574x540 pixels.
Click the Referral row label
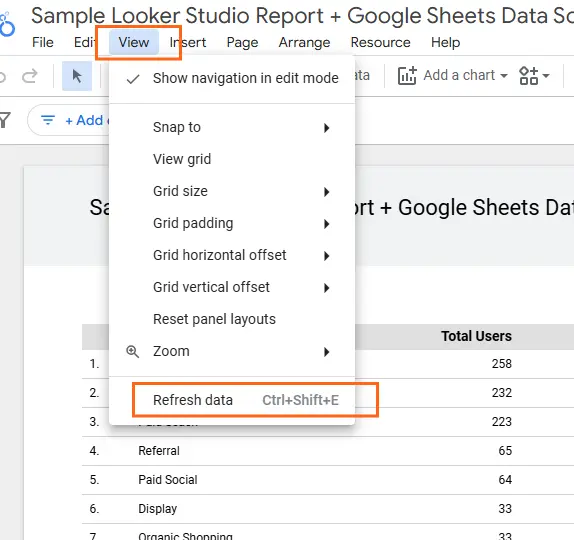click(159, 451)
